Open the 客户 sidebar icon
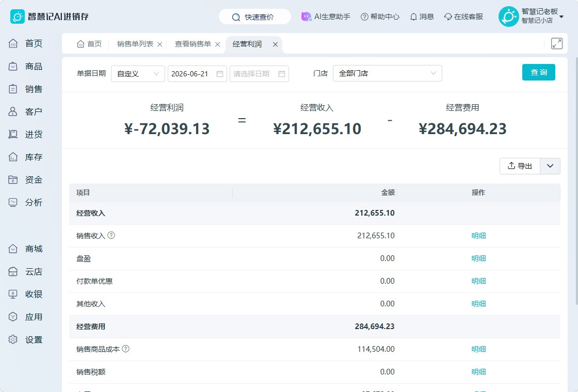 pos(13,111)
